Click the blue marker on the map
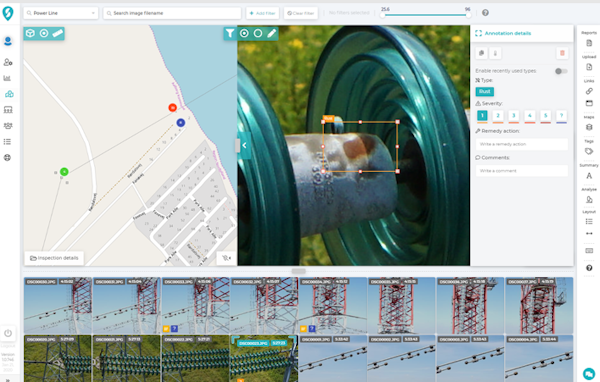 point(181,122)
